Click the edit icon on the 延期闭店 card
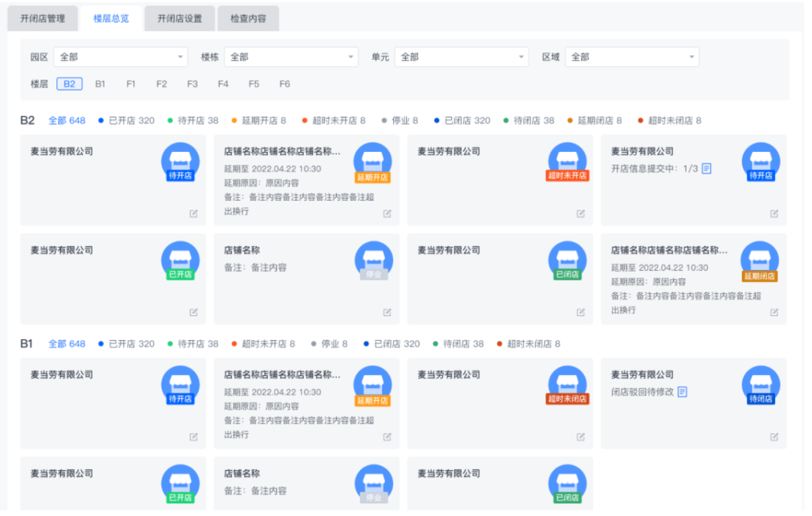Viewport: 812px width, 516px height. [x=774, y=312]
